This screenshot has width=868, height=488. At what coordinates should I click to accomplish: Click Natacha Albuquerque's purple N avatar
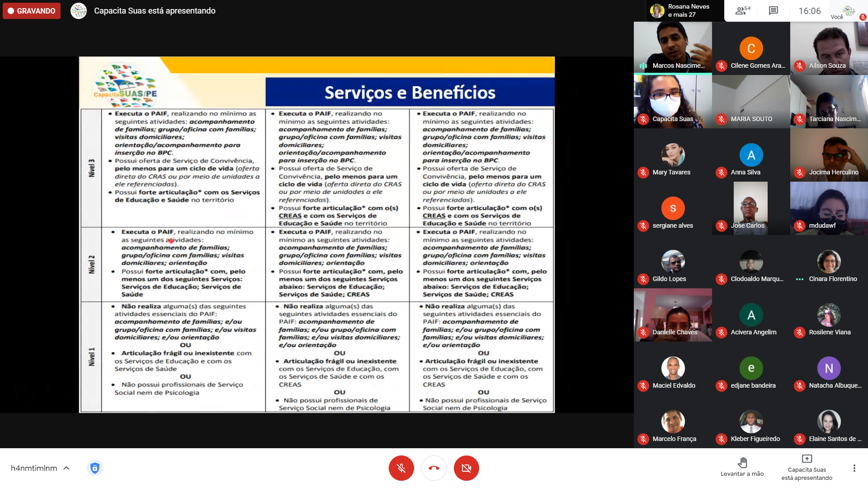tap(829, 368)
